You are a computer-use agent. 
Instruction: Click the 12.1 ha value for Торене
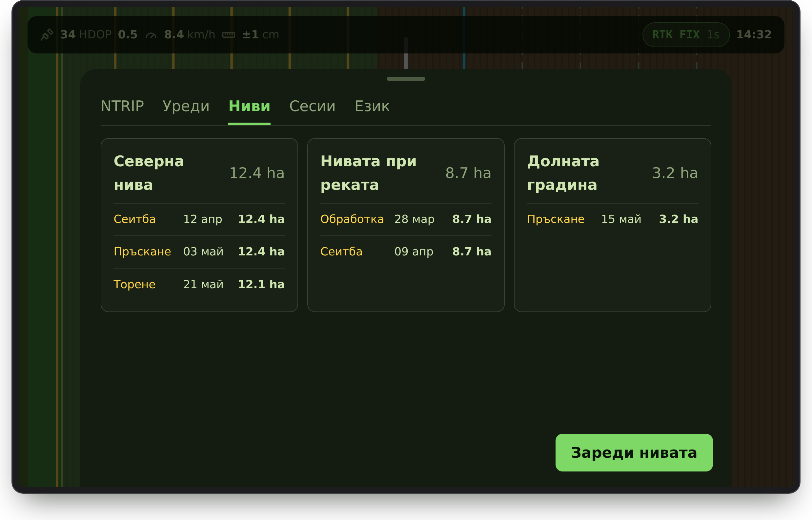coord(261,284)
